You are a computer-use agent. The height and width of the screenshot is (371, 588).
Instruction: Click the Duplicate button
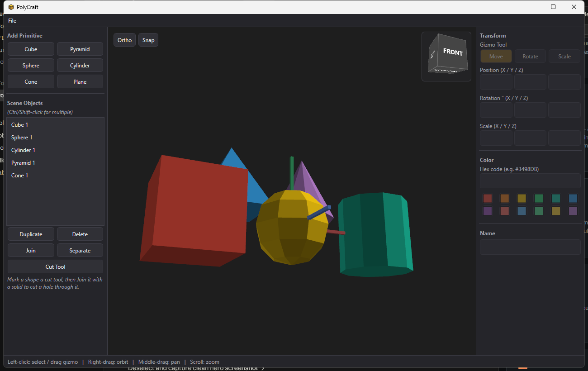coord(31,234)
